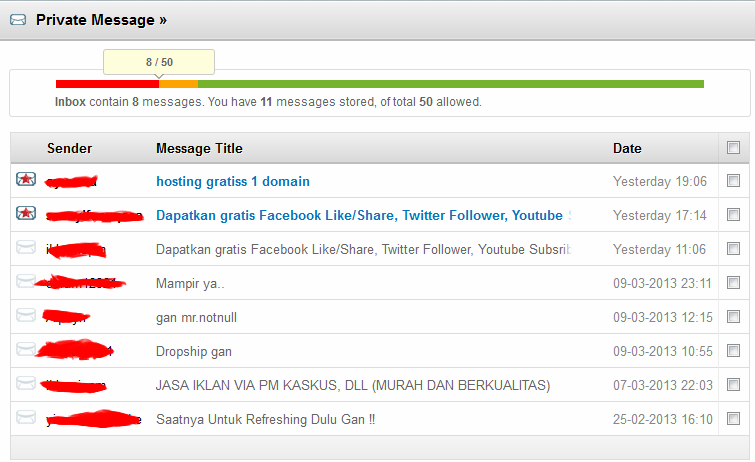This screenshot has height=462, width=755.
Task: Click the Message Title column header
Action: tap(199, 148)
